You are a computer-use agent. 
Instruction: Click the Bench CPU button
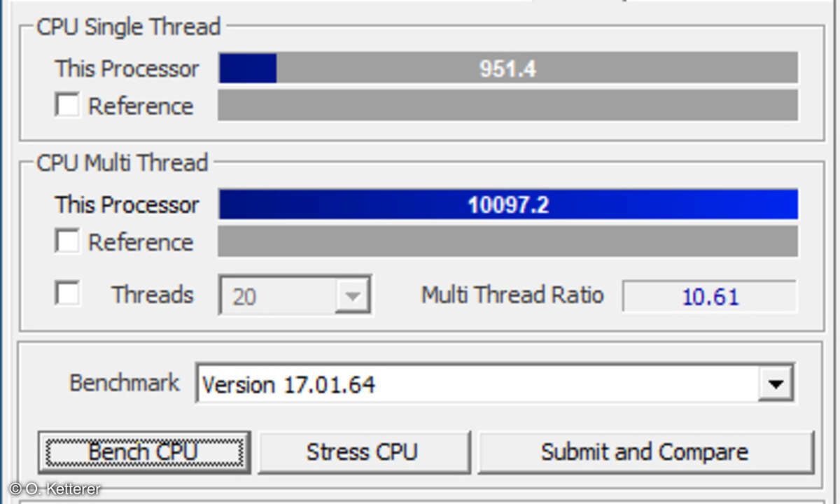point(143,451)
